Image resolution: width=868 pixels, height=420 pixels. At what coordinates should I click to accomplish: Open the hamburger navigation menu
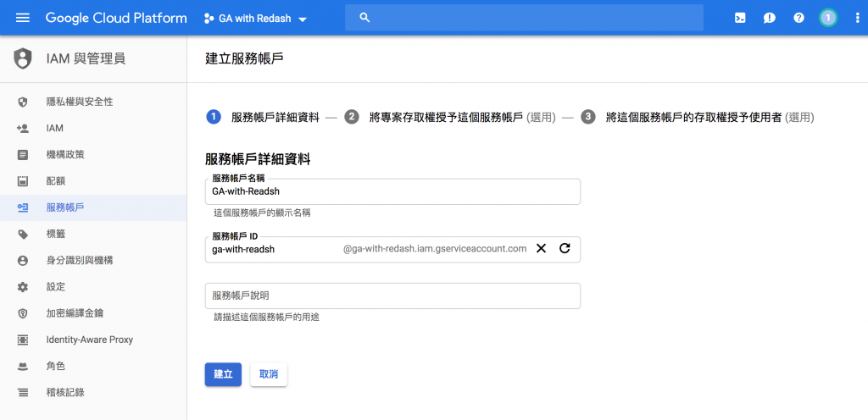pyautogui.click(x=23, y=18)
